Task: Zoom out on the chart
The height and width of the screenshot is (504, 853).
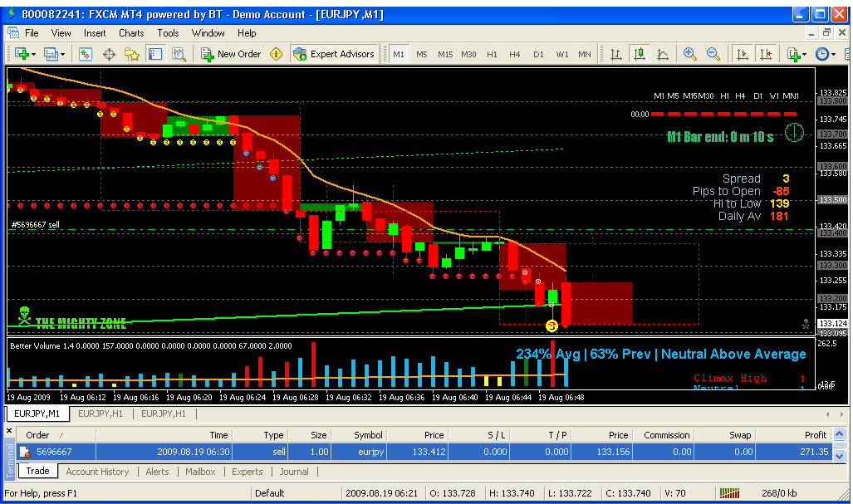Action: (x=713, y=54)
